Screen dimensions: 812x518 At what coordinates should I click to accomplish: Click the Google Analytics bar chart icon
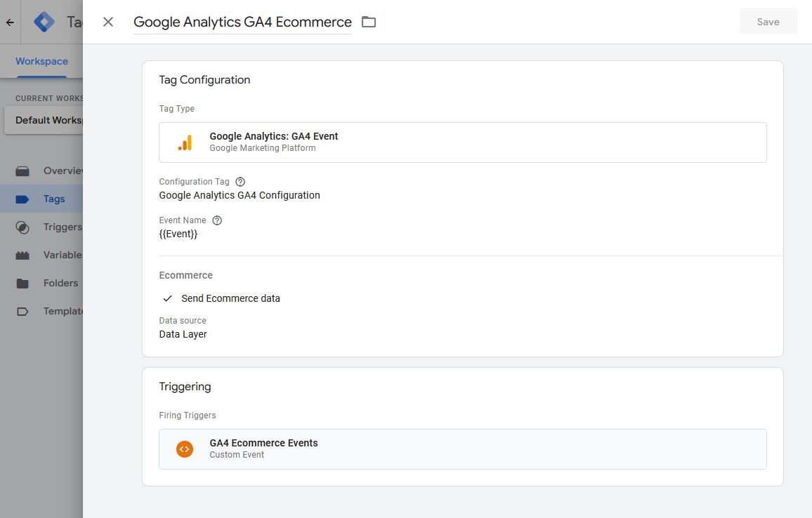[x=185, y=142]
